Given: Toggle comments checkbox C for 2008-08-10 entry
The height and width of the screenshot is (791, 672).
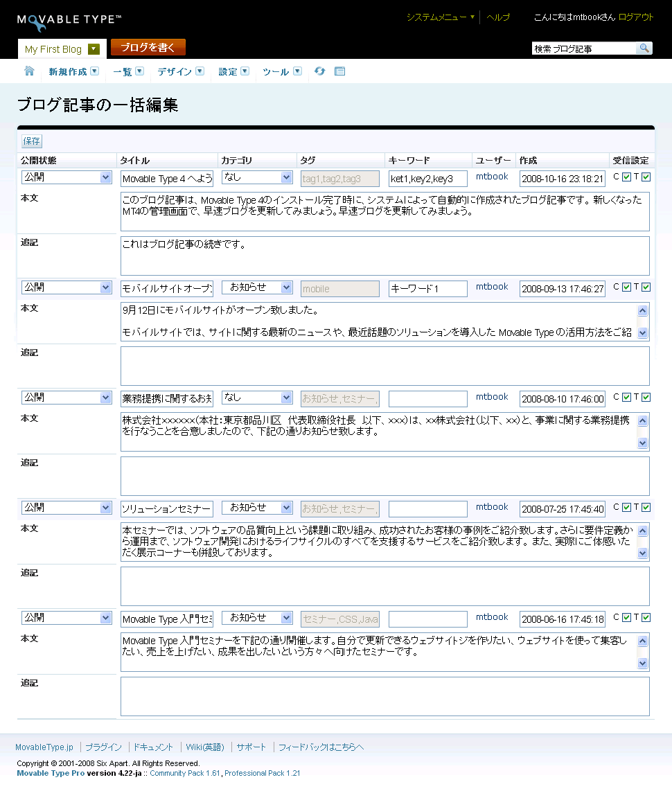Looking at the screenshot, I should click(x=626, y=398).
